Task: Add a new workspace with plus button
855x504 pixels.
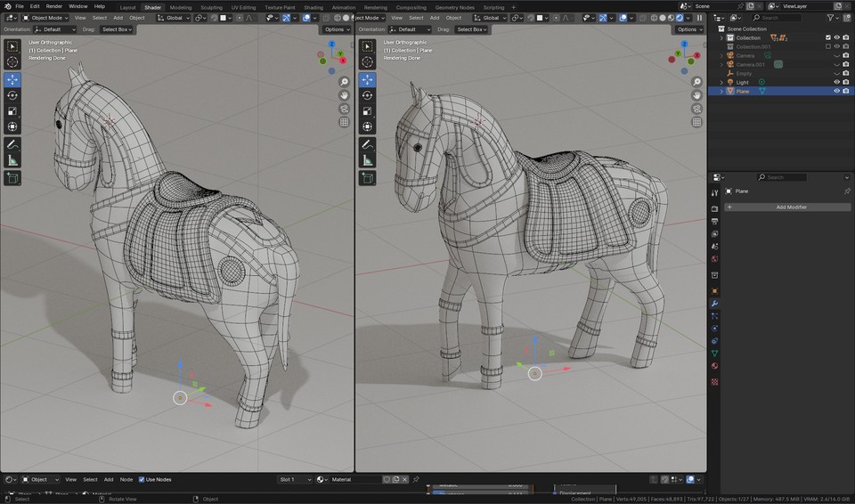Action: pos(514,8)
